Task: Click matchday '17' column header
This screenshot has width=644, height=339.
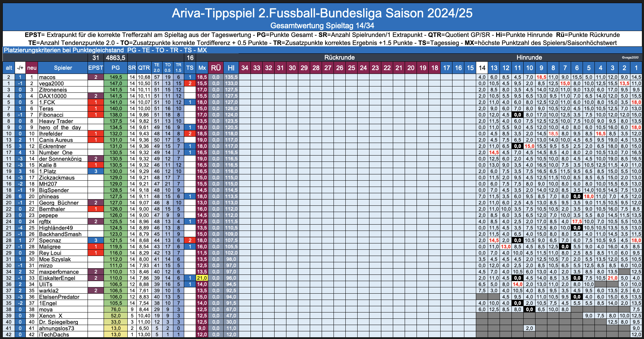Action: pos(447,68)
